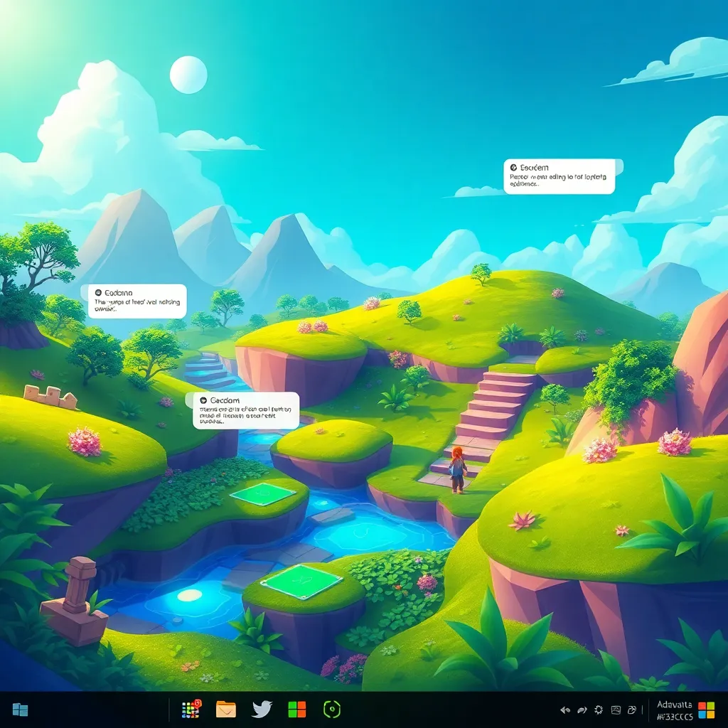Viewport: 728px width, 728px height.
Task: Click the keyboard icon in system tray
Action: pos(632,710)
